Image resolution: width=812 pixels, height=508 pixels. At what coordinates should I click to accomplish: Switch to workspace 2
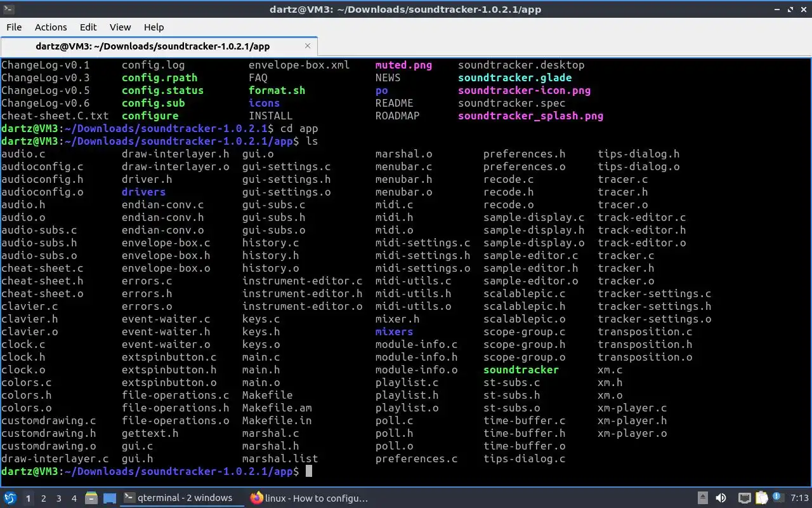click(44, 498)
